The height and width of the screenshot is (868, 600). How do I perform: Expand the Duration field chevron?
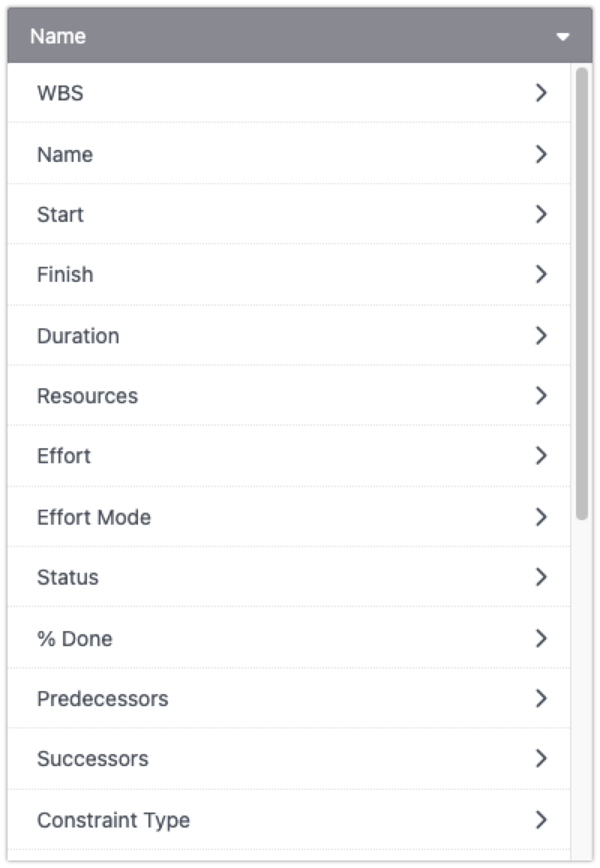(x=541, y=336)
